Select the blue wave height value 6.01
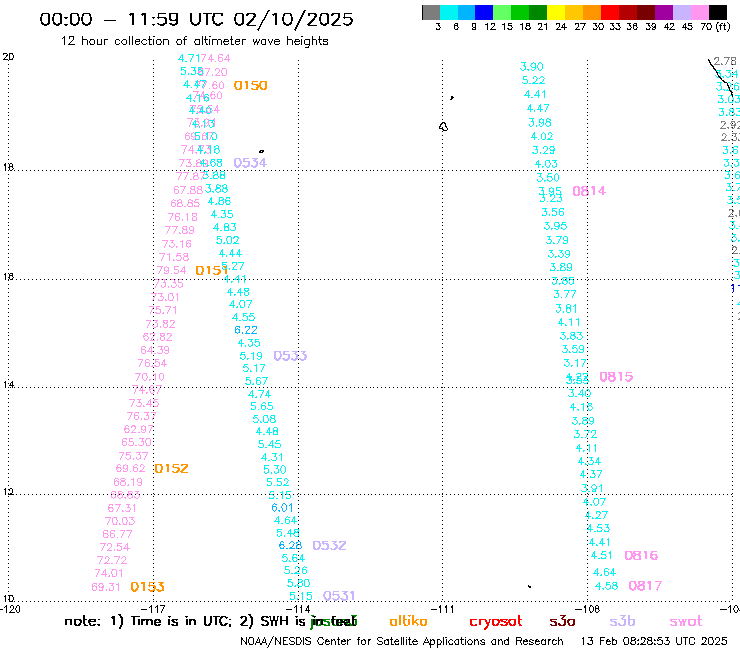The height and width of the screenshot is (650, 740). 282,507
